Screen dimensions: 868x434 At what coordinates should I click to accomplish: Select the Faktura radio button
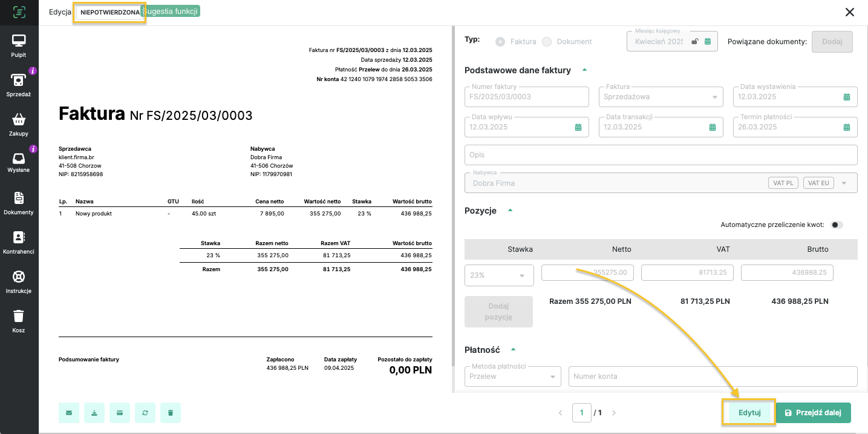[x=500, y=42]
